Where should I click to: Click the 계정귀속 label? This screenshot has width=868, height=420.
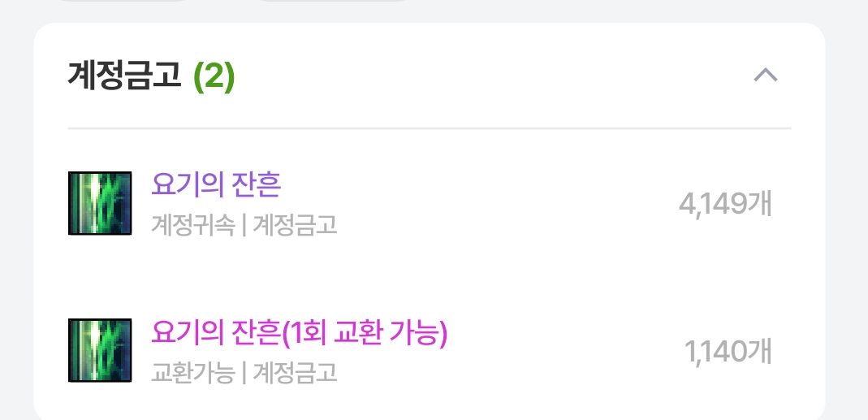pyautogui.click(x=192, y=224)
